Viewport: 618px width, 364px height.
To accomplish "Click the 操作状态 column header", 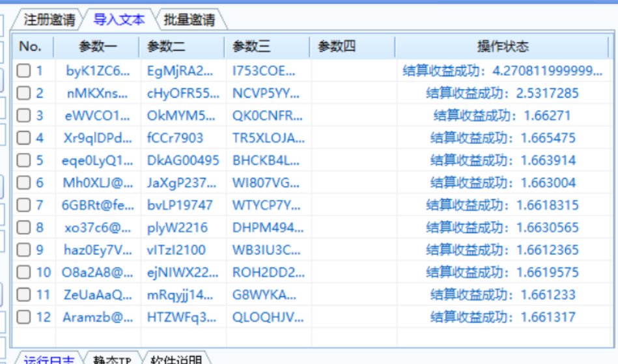I will (503, 46).
